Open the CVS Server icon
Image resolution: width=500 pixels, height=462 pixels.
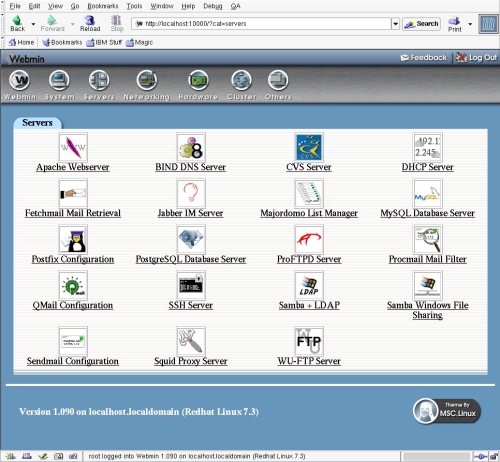point(309,147)
